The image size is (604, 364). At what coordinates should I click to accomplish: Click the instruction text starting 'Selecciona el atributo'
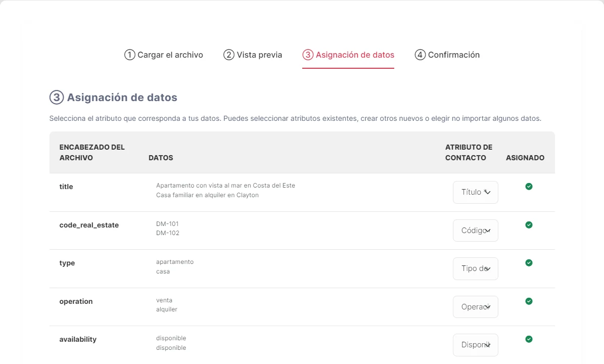[296, 119]
